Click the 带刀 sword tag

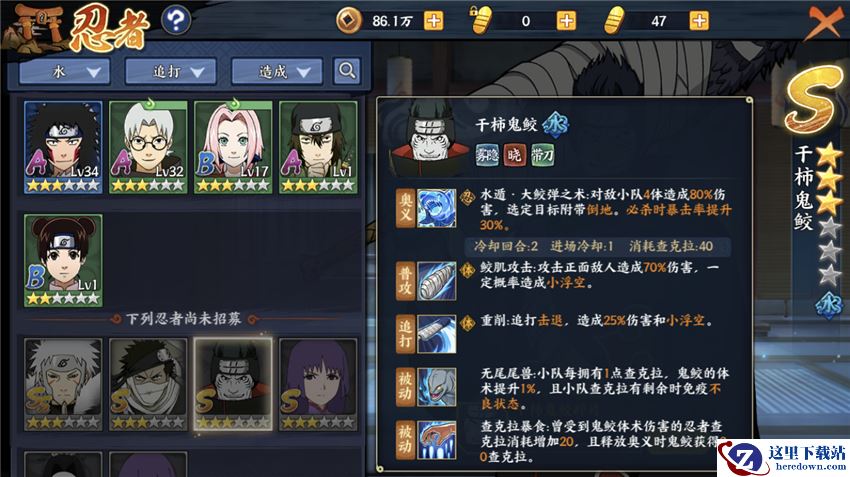(x=542, y=155)
